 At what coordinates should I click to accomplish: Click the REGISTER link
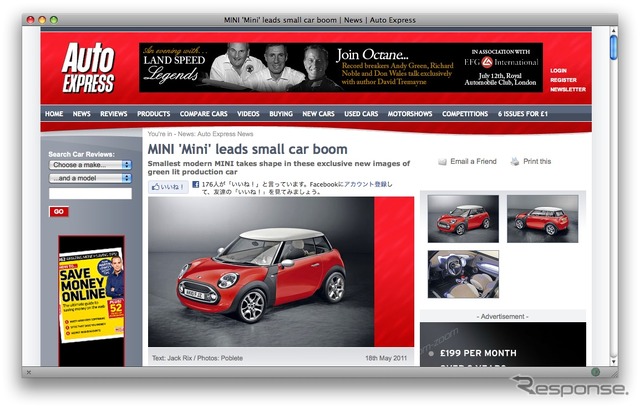coord(563,80)
